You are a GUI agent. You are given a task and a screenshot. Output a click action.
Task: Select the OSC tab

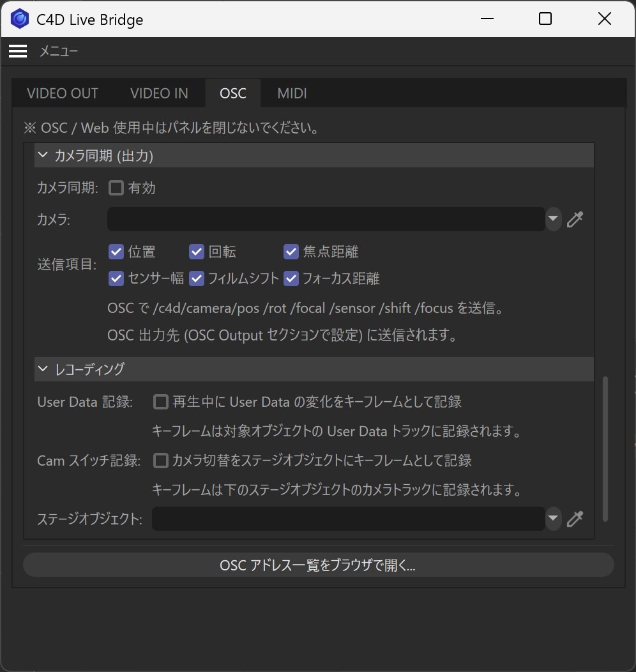click(233, 93)
